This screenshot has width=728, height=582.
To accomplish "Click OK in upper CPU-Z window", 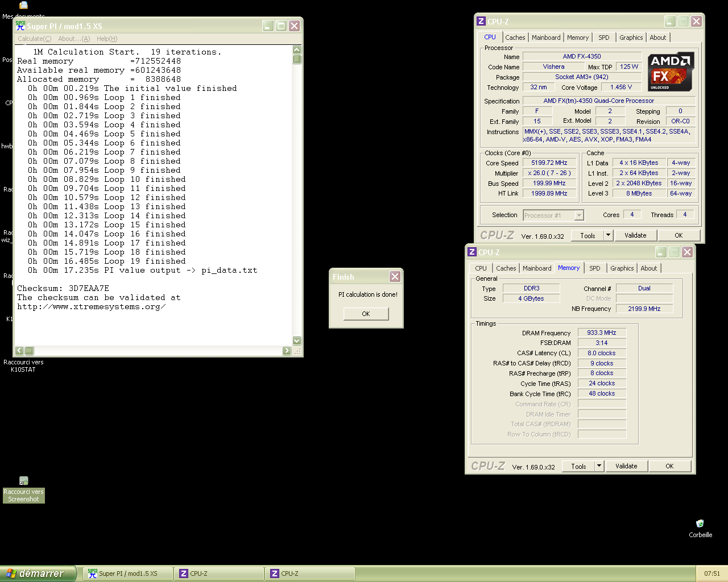I will click(x=679, y=235).
